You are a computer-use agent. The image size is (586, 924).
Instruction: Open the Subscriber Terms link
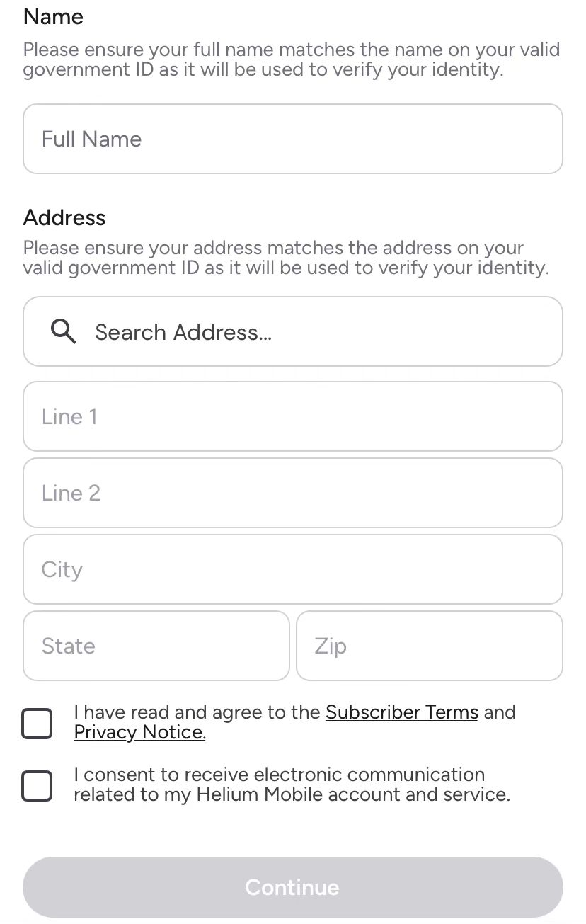click(x=402, y=712)
